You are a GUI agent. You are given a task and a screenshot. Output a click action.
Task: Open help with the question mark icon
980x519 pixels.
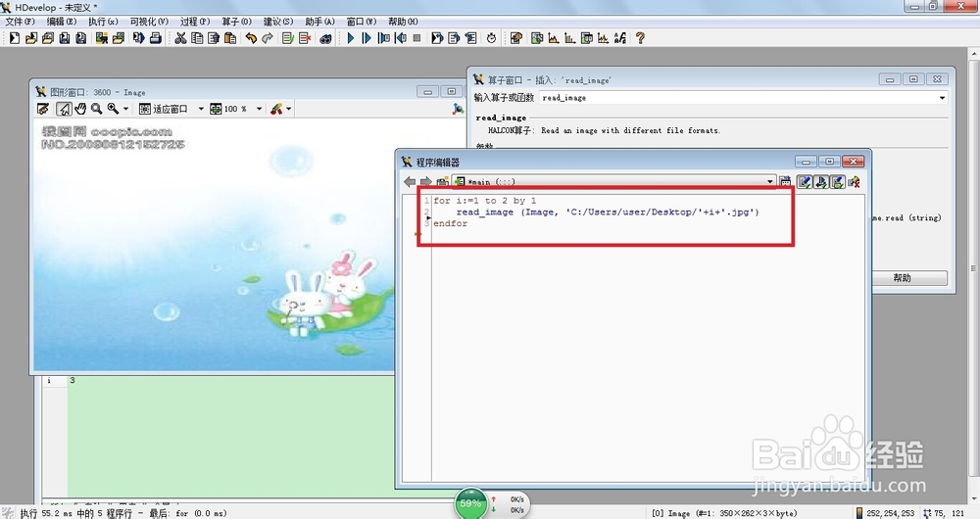coord(640,38)
